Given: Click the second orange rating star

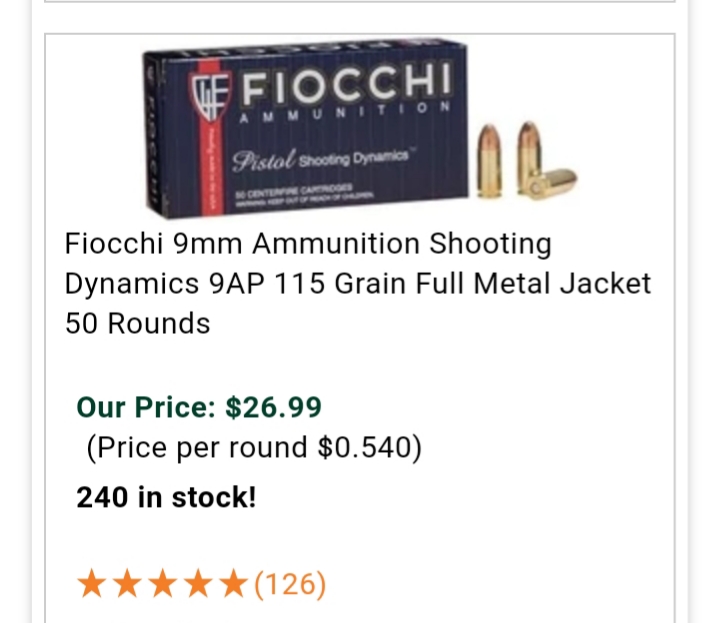Looking at the screenshot, I should [128, 584].
